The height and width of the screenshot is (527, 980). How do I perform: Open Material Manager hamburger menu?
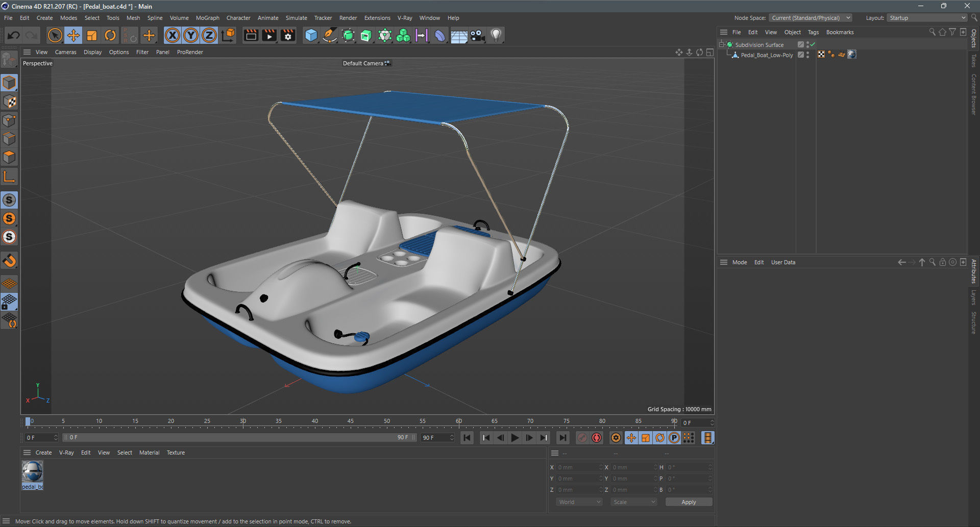(27, 453)
